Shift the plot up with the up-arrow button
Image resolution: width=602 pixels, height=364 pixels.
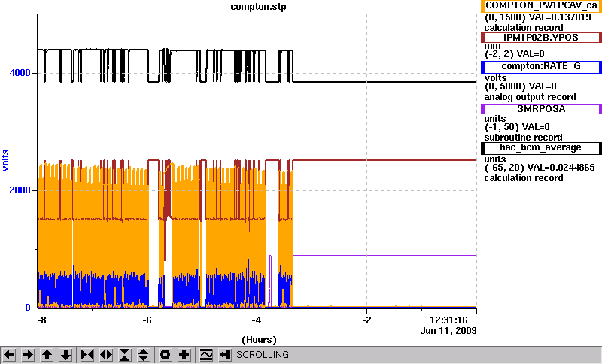coord(47,355)
